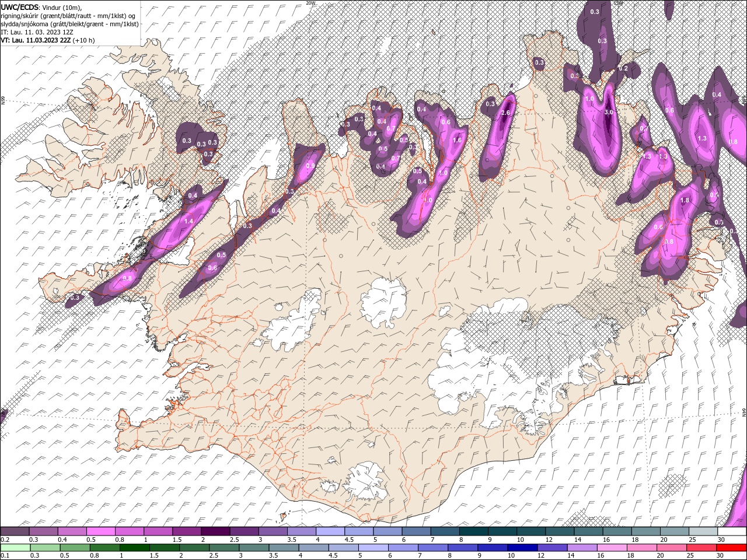The width and height of the screenshot is (747, 560).
Task: Pick the dark teal upper swatch starting at 8
Action: [x=473, y=531]
